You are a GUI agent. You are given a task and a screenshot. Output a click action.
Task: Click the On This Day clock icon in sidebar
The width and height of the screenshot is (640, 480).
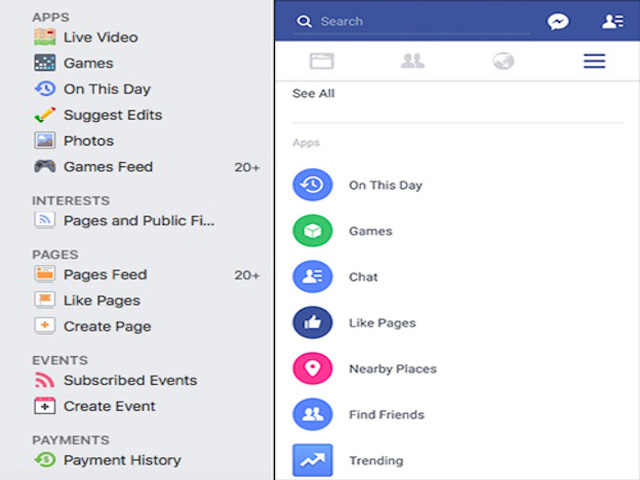click(45, 89)
